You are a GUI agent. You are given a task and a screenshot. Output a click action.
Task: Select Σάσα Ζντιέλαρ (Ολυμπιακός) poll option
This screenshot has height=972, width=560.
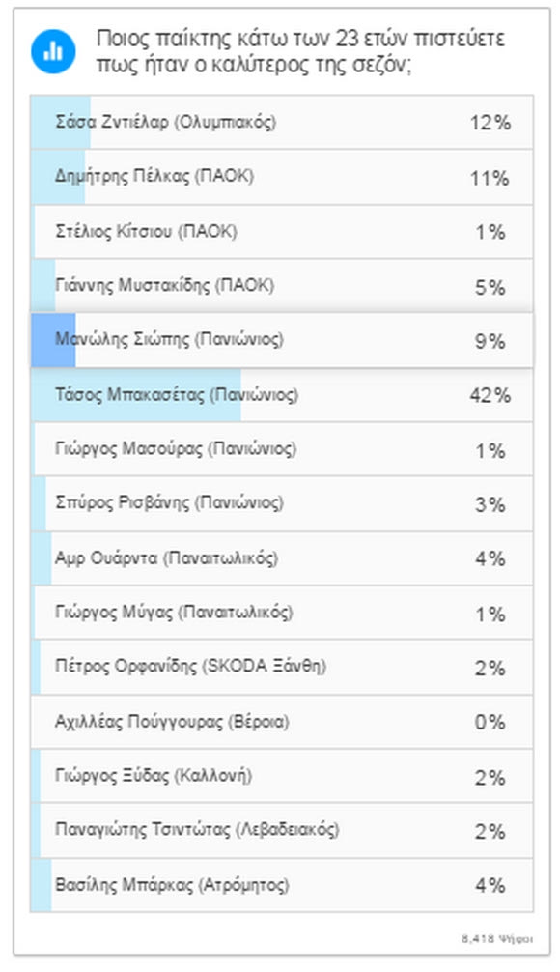coord(282,122)
